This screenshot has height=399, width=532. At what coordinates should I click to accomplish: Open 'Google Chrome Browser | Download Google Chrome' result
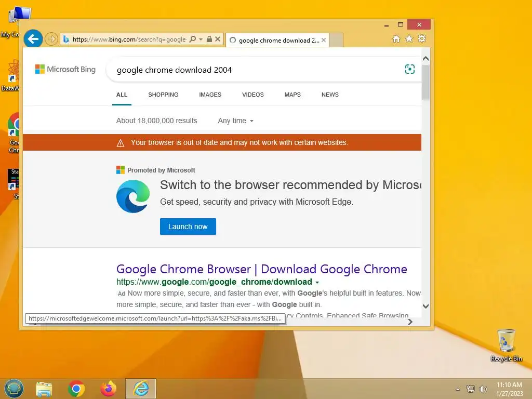tap(262, 269)
